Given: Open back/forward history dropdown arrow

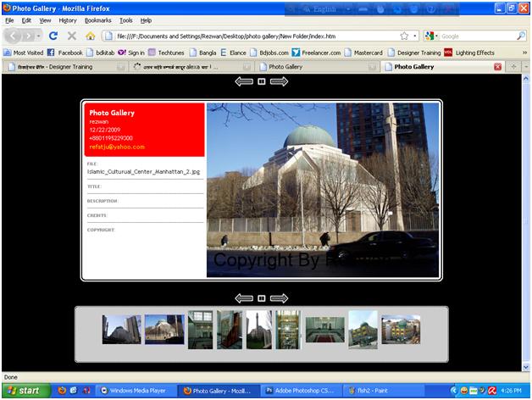Looking at the screenshot, I should click(x=39, y=36).
